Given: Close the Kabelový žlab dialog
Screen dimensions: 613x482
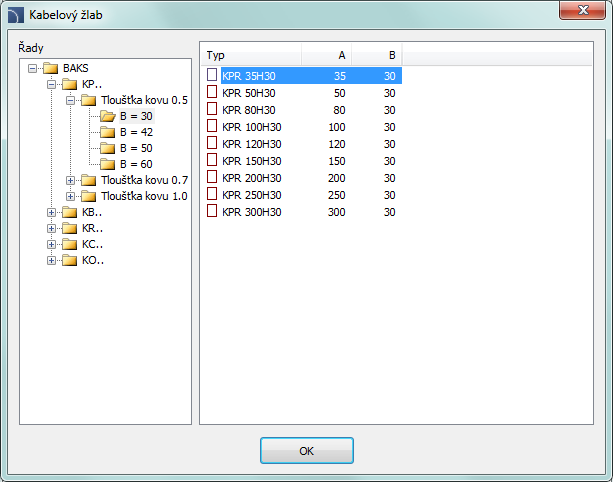Looking at the screenshot, I should (x=583, y=10).
